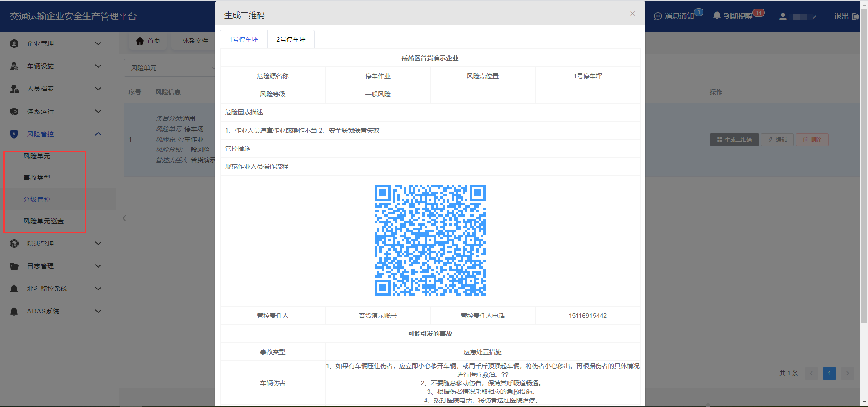Expand the 人员档案 menu chevron
The height and width of the screenshot is (407, 868).
pyautogui.click(x=98, y=89)
